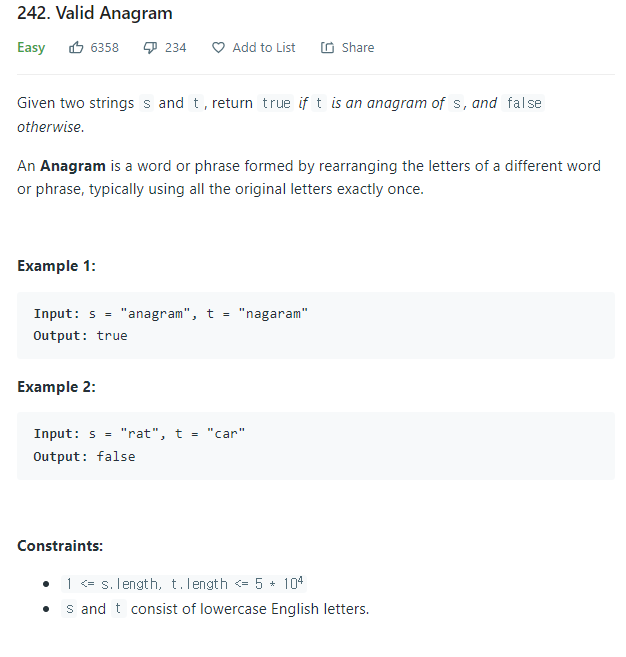626x657 pixels.
Task: Click the Example 1 heading
Action: click(57, 266)
